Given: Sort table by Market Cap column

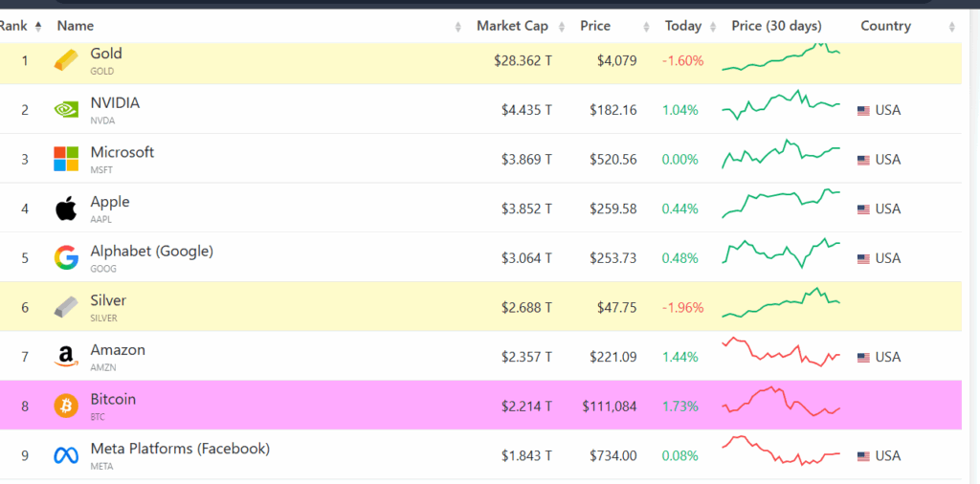Looking at the screenshot, I should pyautogui.click(x=512, y=26).
